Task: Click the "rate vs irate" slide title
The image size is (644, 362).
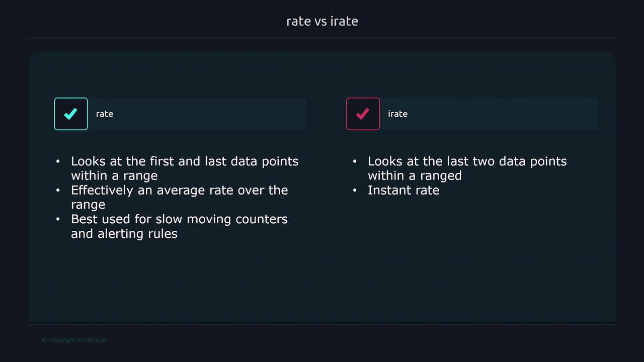Action: 322,21
